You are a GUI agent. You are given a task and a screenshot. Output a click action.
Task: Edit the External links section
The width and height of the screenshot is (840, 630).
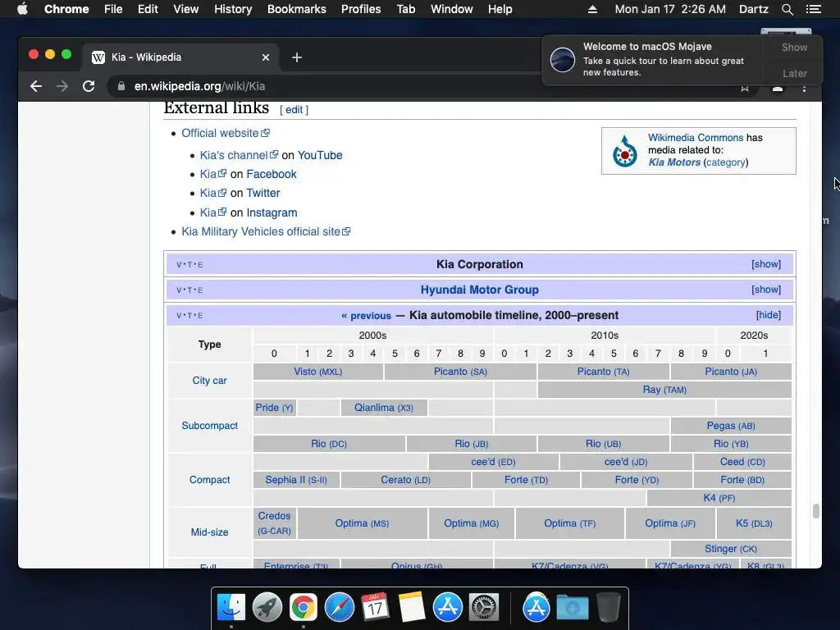(x=294, y=110)
